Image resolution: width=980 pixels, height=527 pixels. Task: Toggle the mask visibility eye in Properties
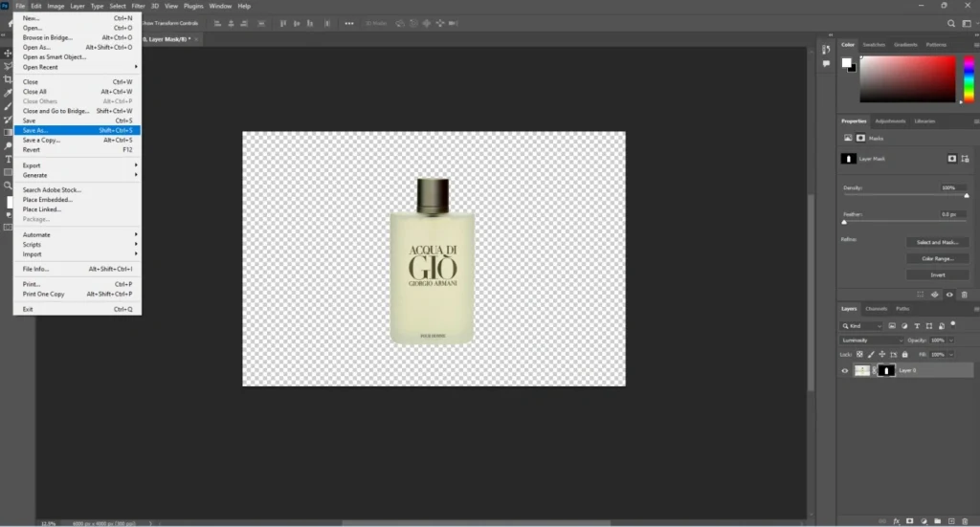coord(949,295)
